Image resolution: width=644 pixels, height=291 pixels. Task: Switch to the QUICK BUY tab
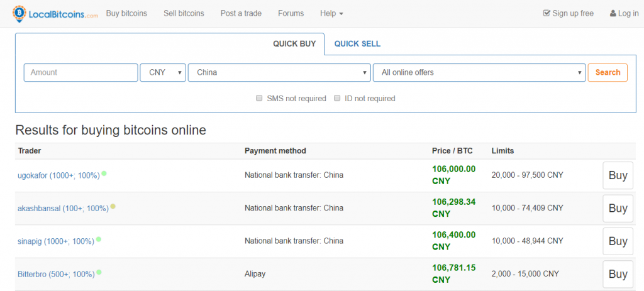pyautogui.click(x=294, y=44)
